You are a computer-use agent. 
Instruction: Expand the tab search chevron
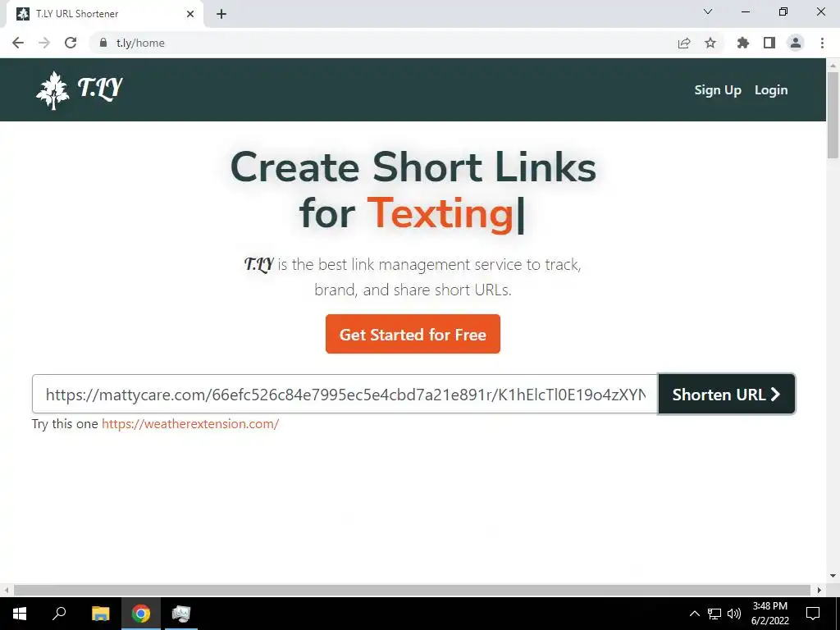[x=708, y=11]
